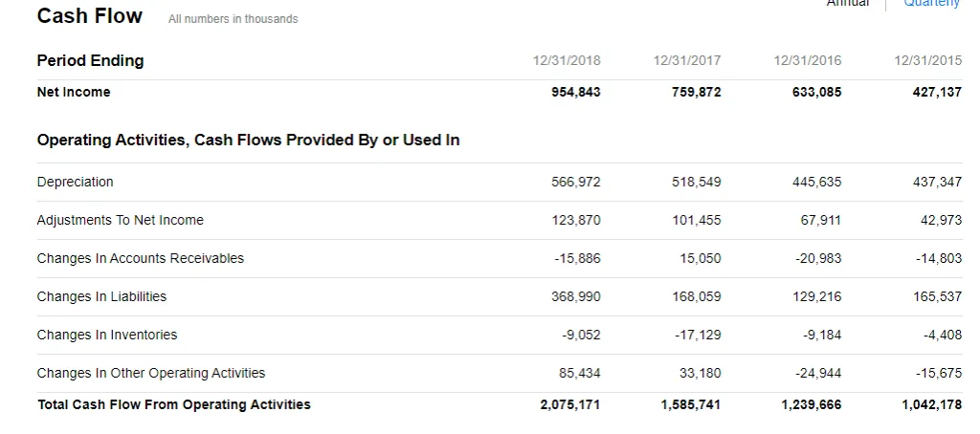
Task: Click the 12/31/2018 column header
Action: (567, 60)
